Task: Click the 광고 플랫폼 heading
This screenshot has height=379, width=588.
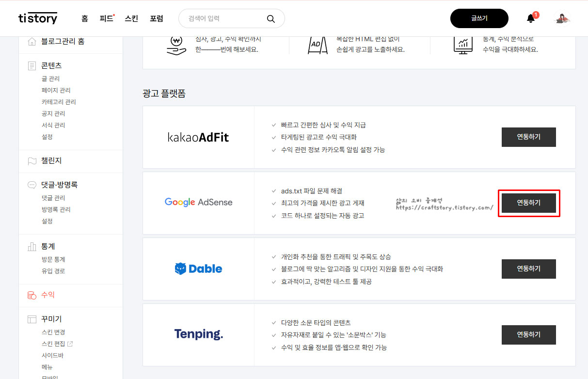Action: coord(164,94)
